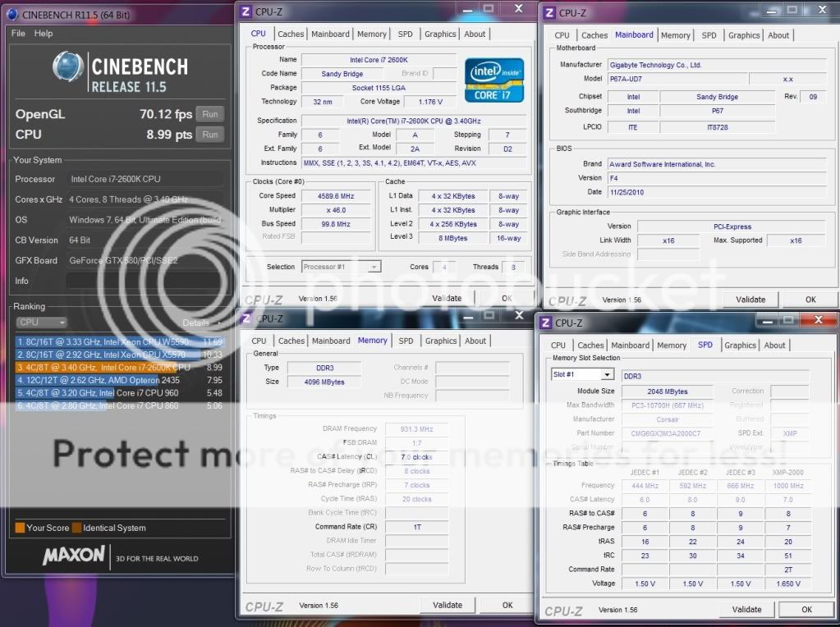840x627 pixels.
Task: Open Caches tab in top-left CPU-Z window
Action: 291,34
